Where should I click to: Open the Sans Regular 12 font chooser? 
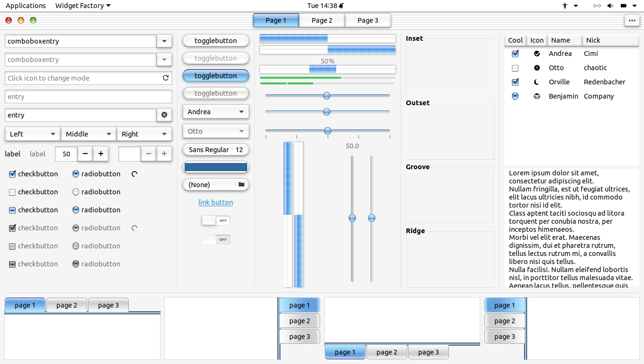coord(216,150)
